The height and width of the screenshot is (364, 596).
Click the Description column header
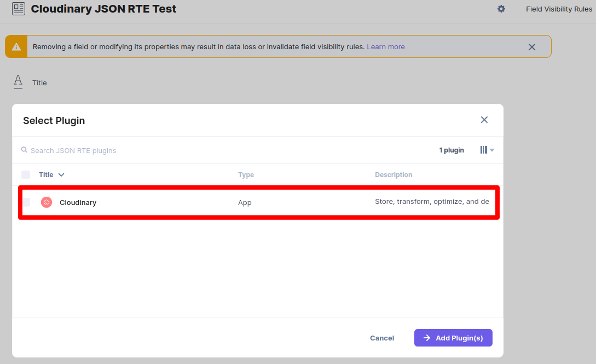tap(393, 175)
